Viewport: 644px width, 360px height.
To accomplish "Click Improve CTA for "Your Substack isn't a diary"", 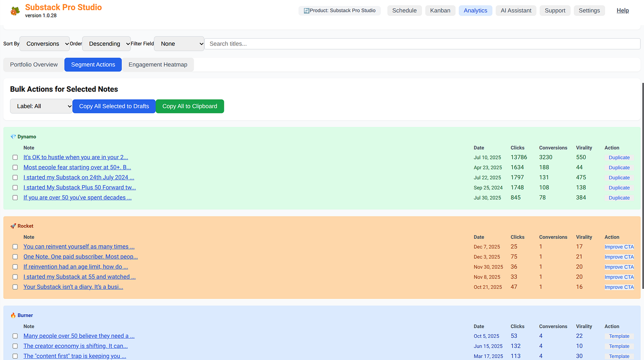I will coord(619,287).
